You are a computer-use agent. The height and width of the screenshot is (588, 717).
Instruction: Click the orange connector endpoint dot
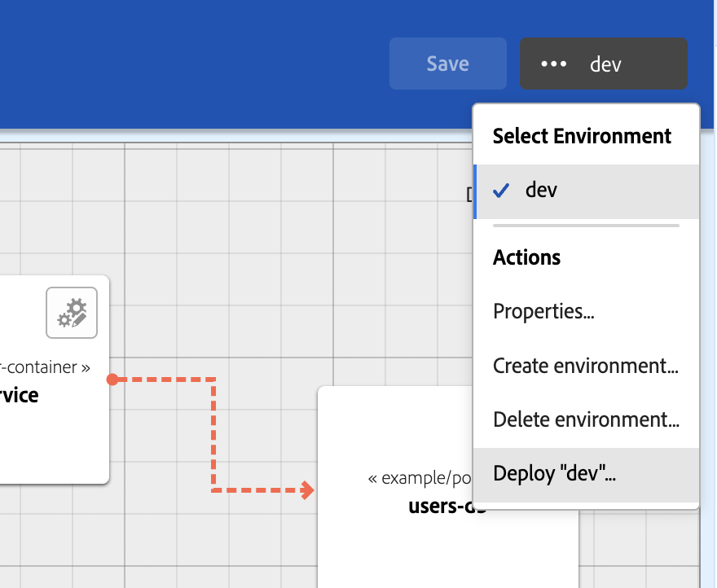pyautogui.click(x=112, y=380)
